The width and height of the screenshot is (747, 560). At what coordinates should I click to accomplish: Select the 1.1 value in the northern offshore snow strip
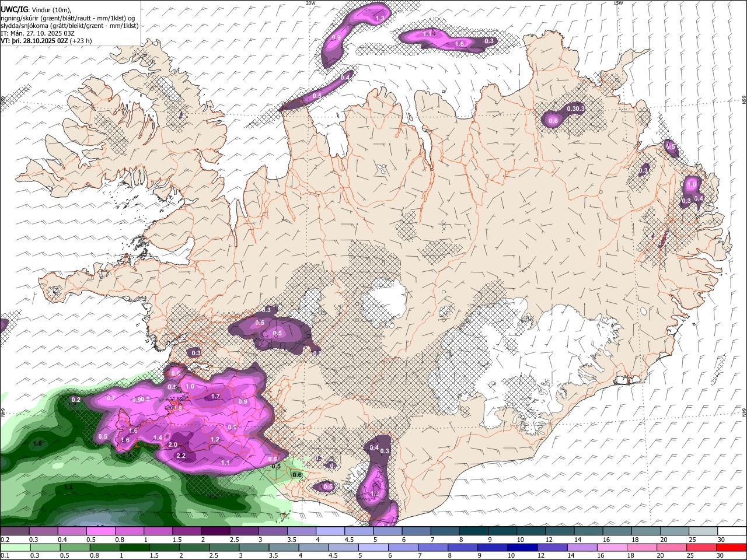tap(427, 34)
